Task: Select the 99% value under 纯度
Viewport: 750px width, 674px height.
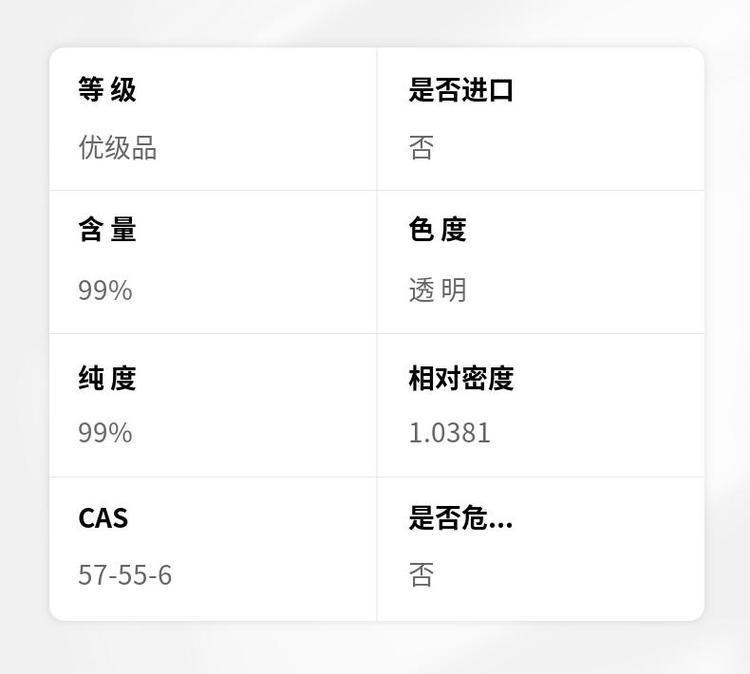Action: coord(105,433)
